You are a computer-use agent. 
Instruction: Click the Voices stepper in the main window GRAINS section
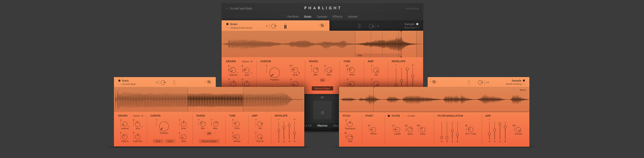253,62
